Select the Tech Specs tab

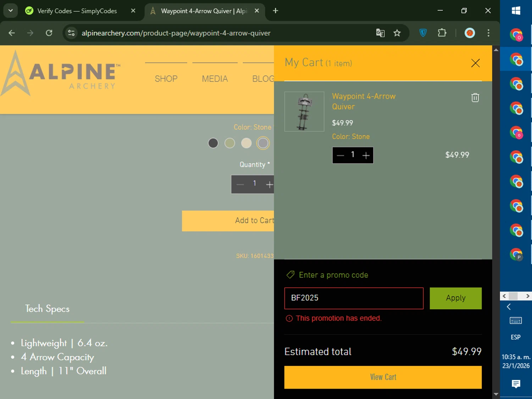pyautogui.click(x=47, y=309)
